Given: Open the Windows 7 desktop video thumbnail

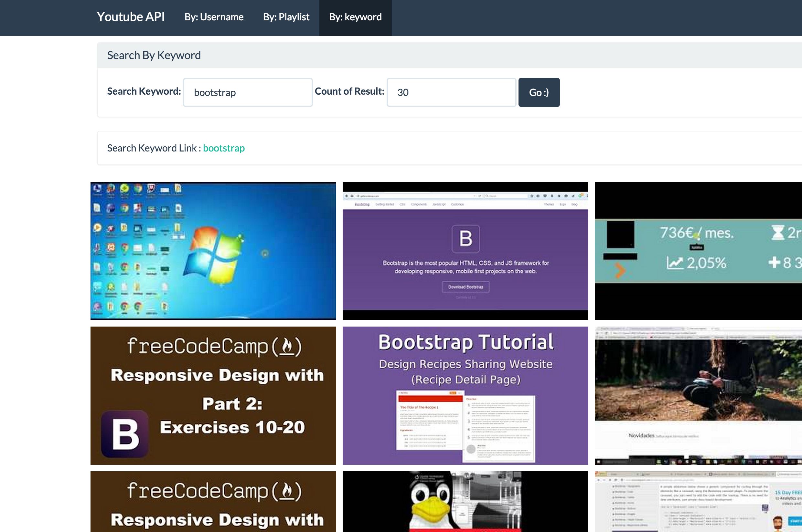Looking at the screenshot, I should [213, 251].
